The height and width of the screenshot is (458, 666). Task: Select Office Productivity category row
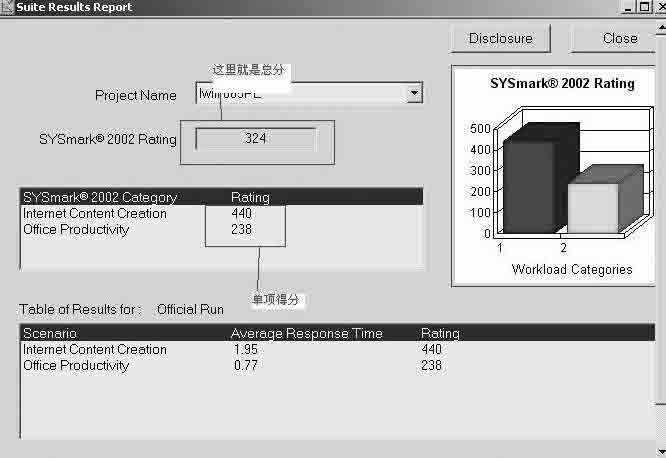76,229
